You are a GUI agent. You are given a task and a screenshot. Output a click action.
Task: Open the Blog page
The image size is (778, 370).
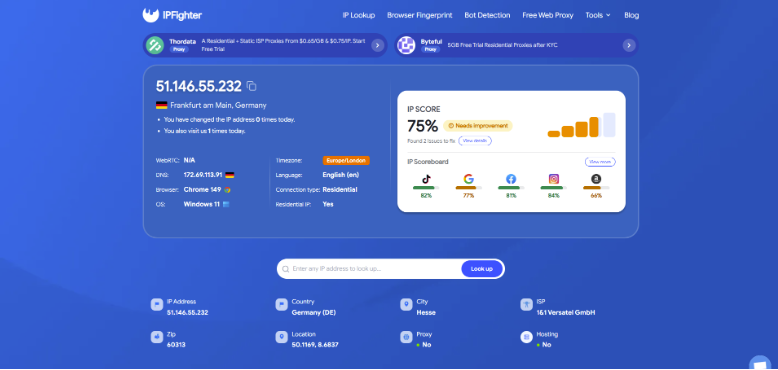pyautogui.click(x=632, y=15)
